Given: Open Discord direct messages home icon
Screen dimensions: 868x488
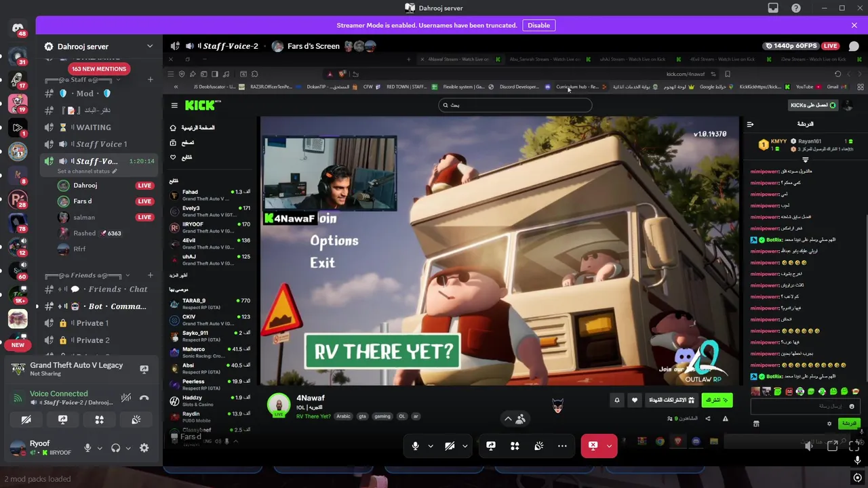Looking at the screenshot, I should coord(18,29).
